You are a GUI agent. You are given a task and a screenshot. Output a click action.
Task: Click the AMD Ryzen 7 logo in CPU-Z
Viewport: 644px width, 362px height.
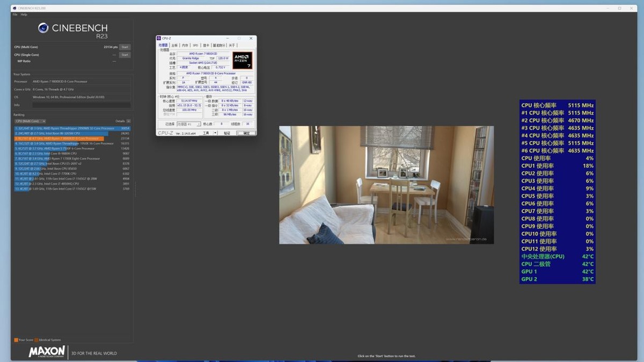243,60
